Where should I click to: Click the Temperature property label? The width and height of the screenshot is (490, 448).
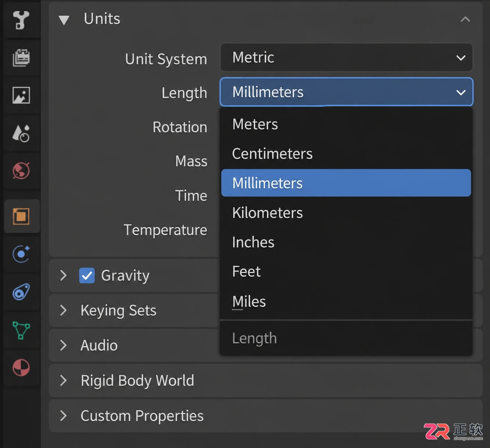point(165,230)
